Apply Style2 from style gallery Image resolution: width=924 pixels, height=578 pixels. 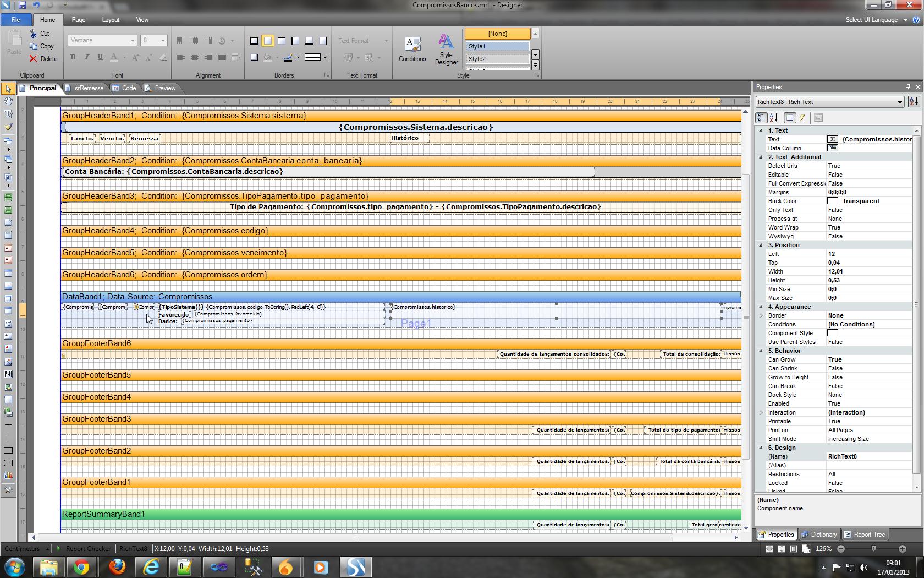(x=498, y=59)
